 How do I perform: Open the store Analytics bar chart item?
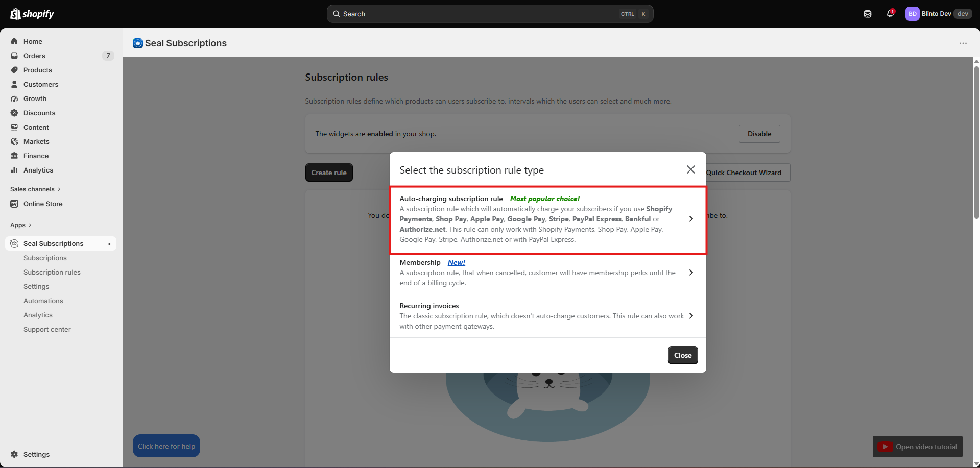click(14, 170)
